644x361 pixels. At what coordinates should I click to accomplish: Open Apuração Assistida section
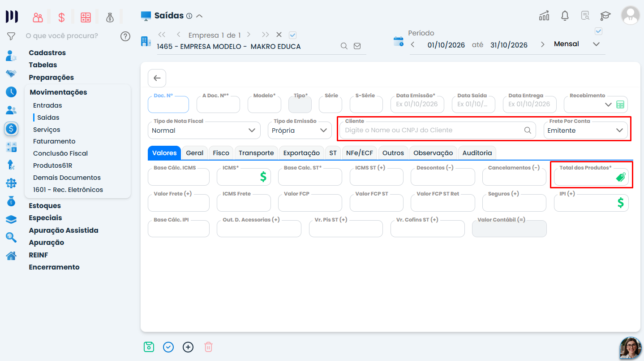pos(64,230)
